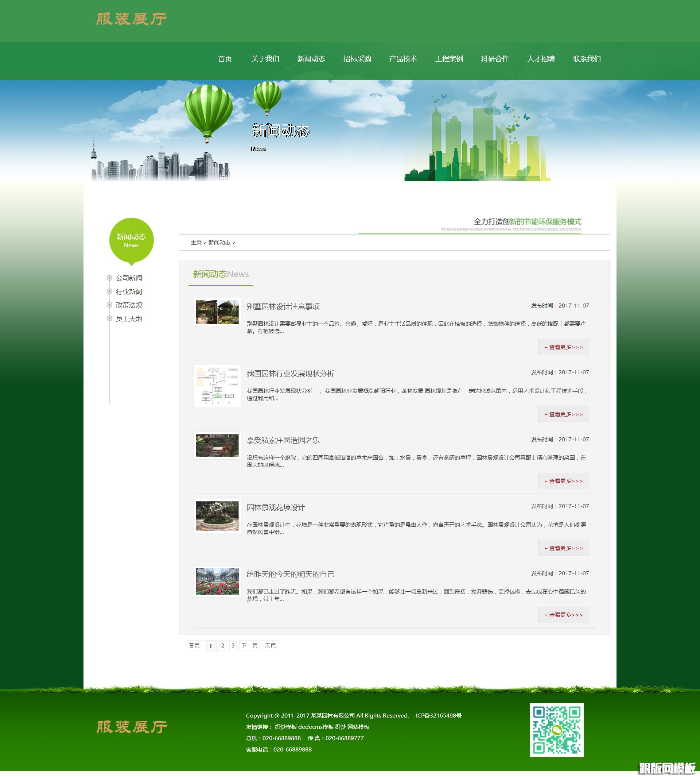The height and width of the screenshot is (777, 700).
Task: Go to 工程案例 navigation menu item
Action: [x=449, y=59]
